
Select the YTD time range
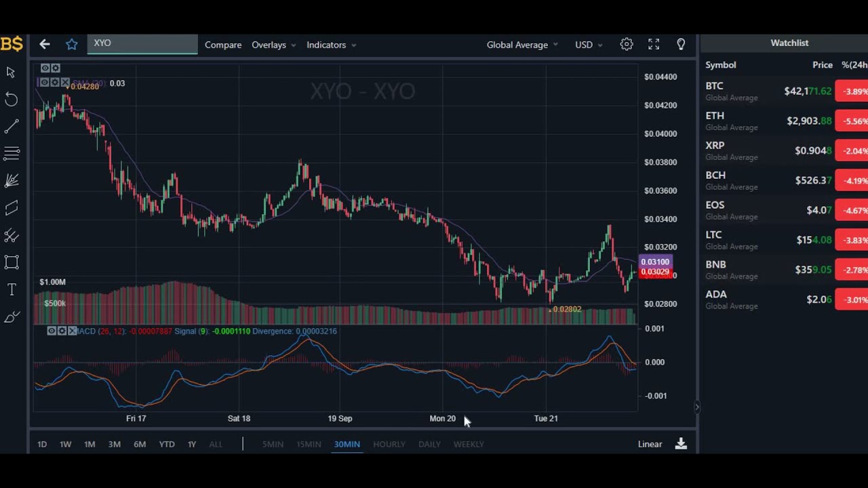[167, 444]
